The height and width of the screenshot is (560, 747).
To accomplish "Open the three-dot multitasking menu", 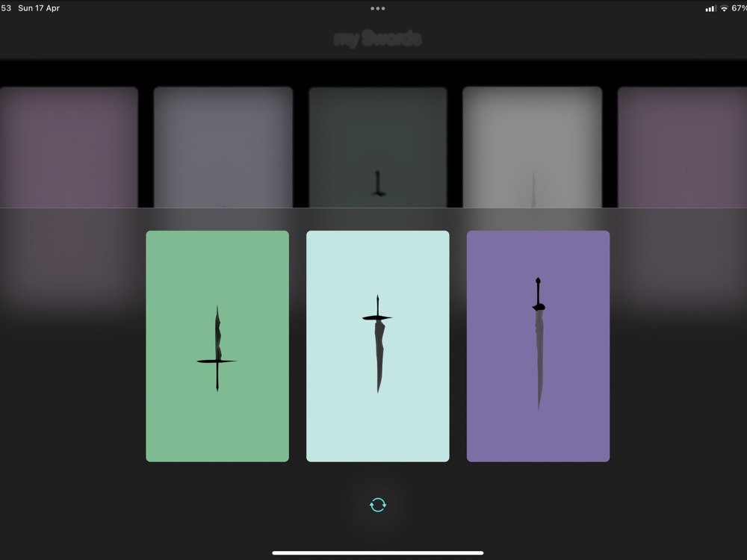I will [x=378, y=8].
